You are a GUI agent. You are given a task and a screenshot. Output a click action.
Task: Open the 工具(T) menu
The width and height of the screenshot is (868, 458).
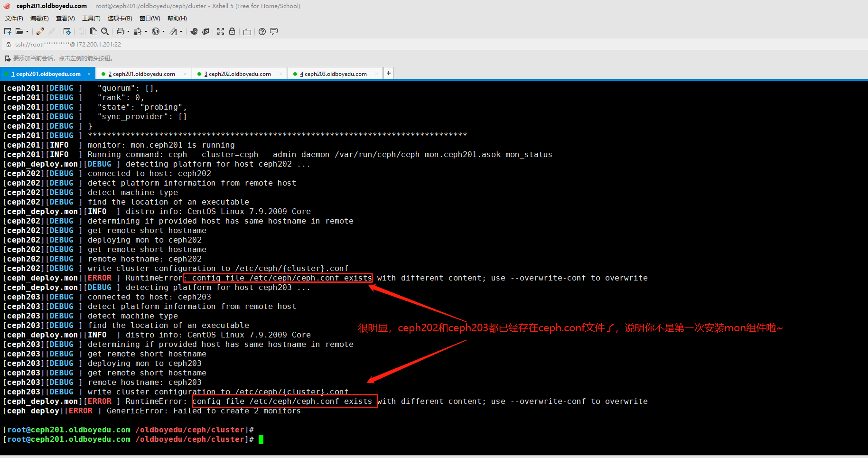click(x=91, y=19)
